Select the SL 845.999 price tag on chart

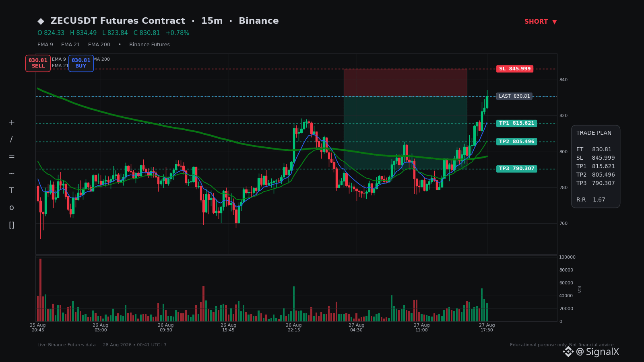[x=515, y=69]
